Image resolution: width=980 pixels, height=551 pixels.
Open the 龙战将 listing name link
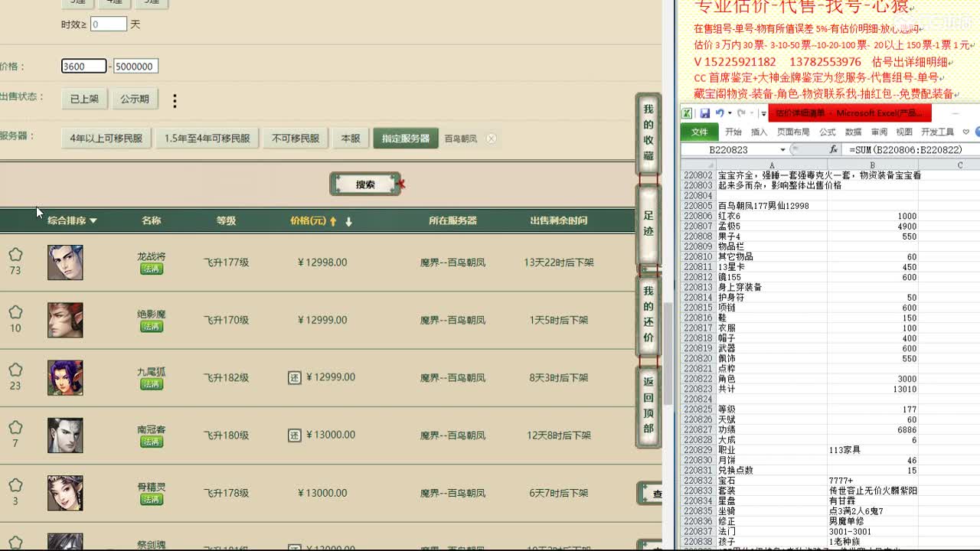[152, 256]
